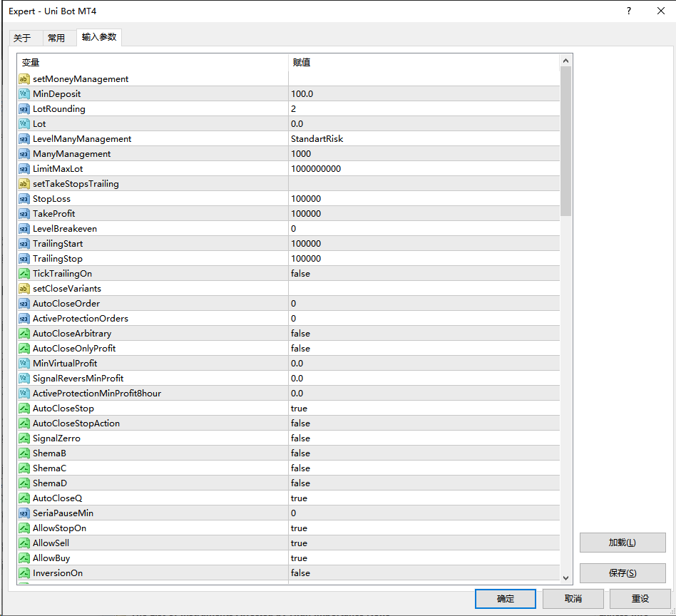Click the boolean icon next to TickTrailingOn
The height and width of the screenshot is (616, 676).
[x=24, y=274]
